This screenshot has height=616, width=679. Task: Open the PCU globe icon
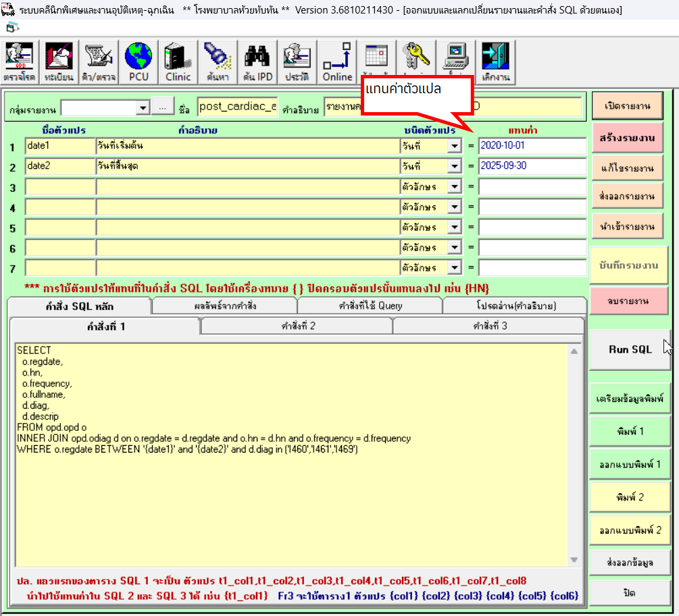pos(139,62)
